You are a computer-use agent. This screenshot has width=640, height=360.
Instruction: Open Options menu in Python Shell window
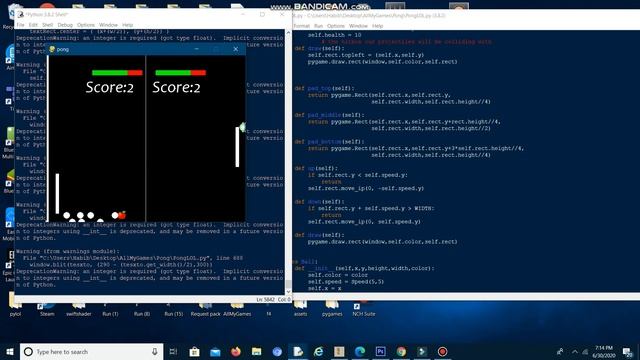tap(86, 25)
